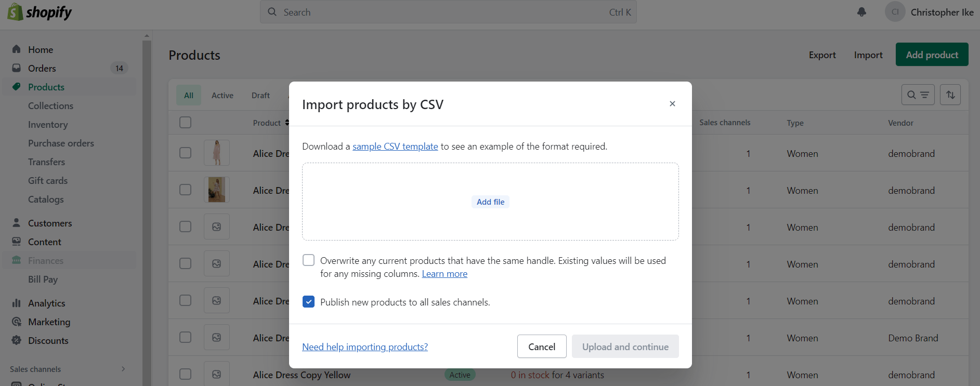Open the Christopher Ike account menu

930,12
